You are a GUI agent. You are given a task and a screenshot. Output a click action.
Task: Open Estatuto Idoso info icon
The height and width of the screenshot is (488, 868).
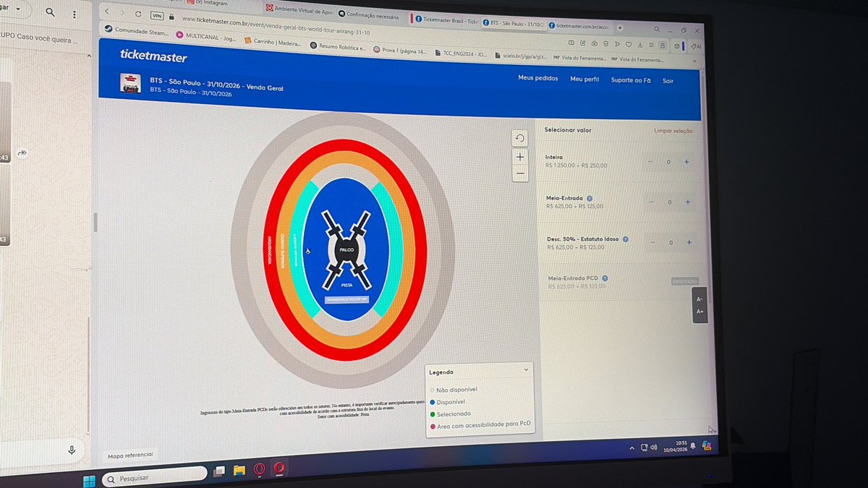(625, 239)
